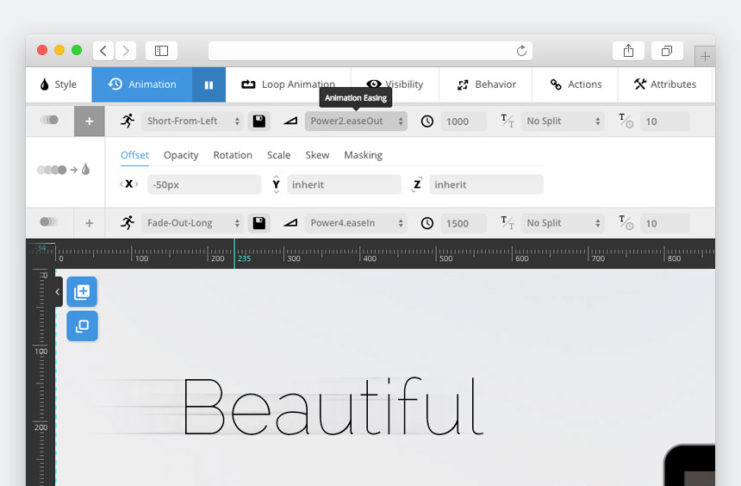Toggle the Fade-Out-Long row switch

point(48,223)
